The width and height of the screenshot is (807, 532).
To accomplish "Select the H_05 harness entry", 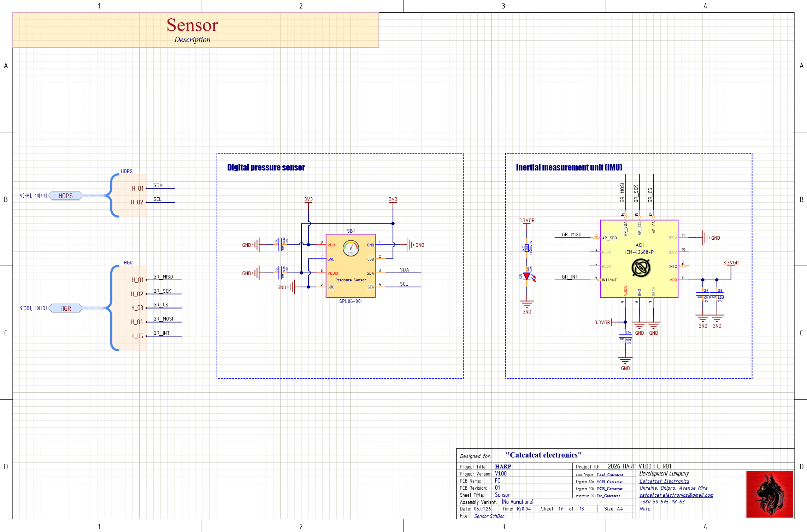I will point(137,336).
